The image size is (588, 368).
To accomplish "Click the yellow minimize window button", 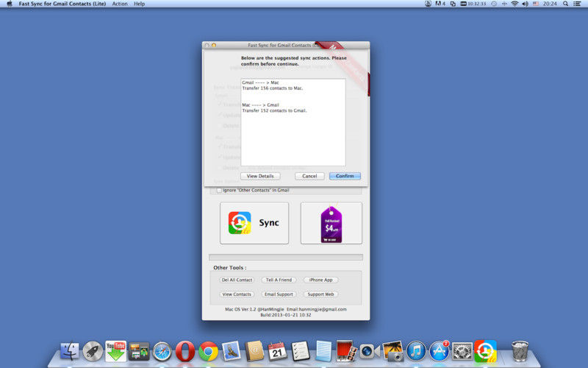I will 214,45.
